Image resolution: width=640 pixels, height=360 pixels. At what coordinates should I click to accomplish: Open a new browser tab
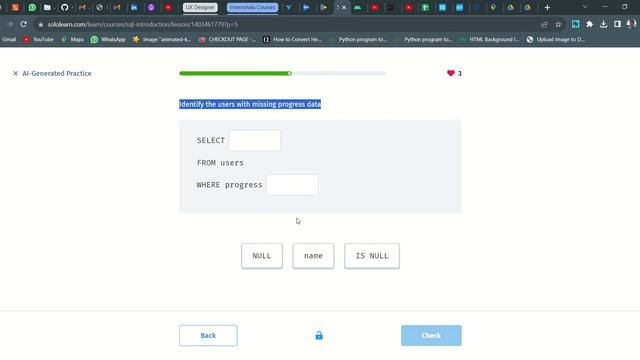click(547, 7)
